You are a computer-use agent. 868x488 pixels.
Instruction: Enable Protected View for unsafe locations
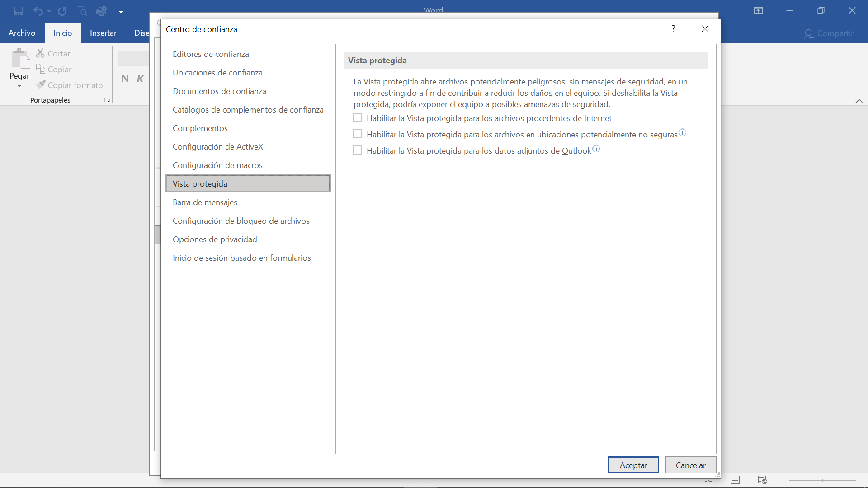click(x=358, y=134)
